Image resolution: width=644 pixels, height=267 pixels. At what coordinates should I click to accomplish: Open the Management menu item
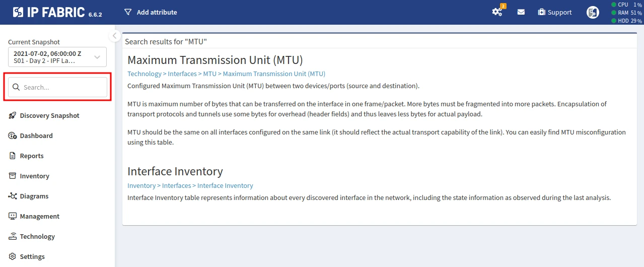[x=39, y=216]
